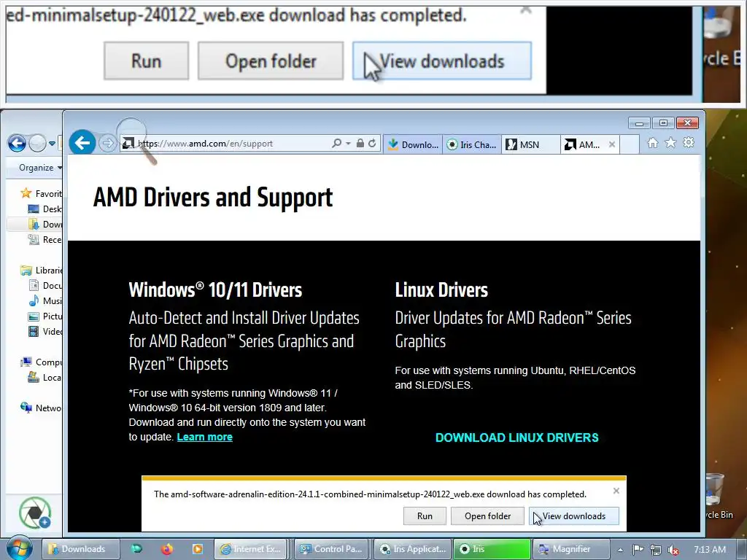Open Videos library in Explorer pane
Image resolution: width=747 pixels, height=560 pixels.
(x=44, y=332)
